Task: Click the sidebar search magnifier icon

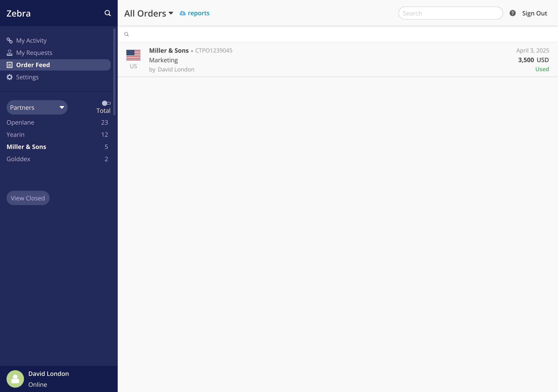Action: click(x=107, y=13)
